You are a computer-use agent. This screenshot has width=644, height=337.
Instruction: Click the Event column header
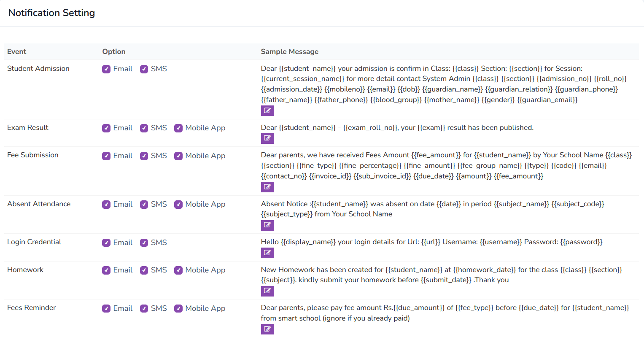(x=17, y=51)
